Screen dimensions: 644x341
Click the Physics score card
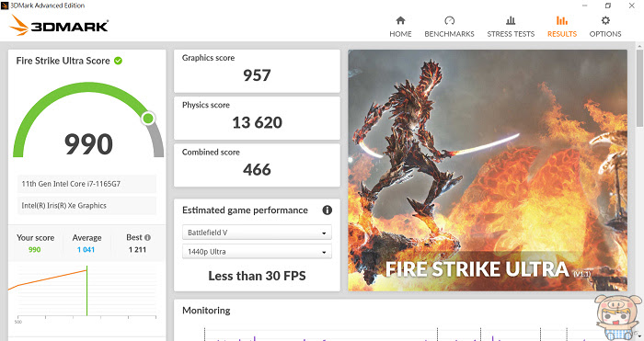[x=257, y=119]
